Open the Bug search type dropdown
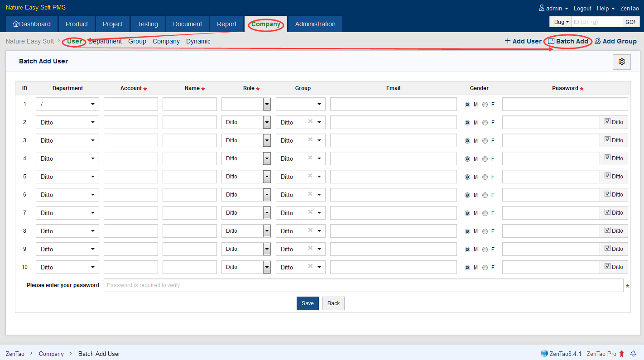The width and height of the screenshot is (644, 360). [x=561, y=22]
